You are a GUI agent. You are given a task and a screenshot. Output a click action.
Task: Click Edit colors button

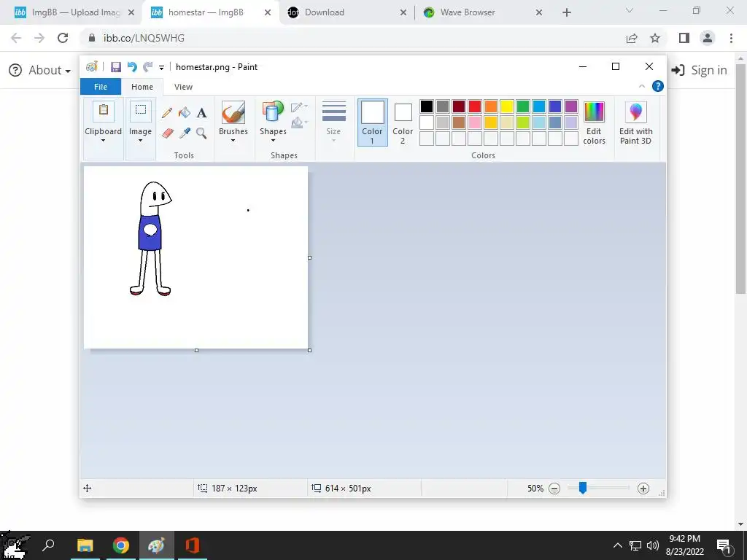[594, 122]
